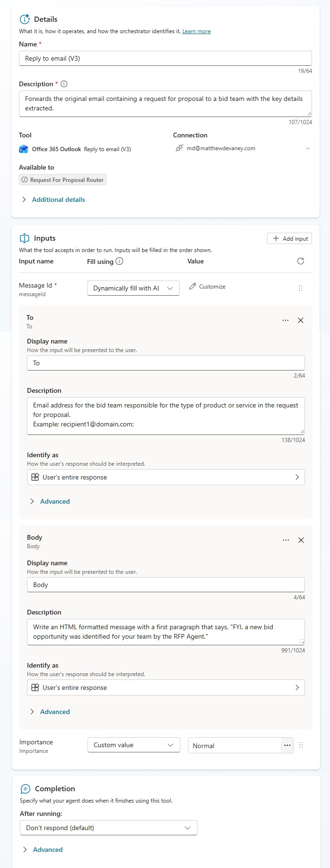The width and height of the screenshot is (330, 868).
Task: Open the After running dropdown
Action: click(108, 828)
